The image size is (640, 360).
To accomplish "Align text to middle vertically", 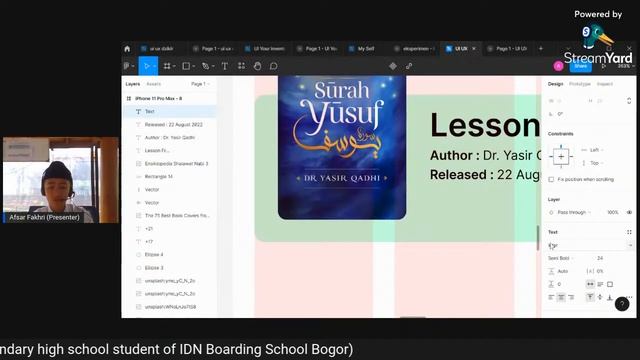I will 600,297.
